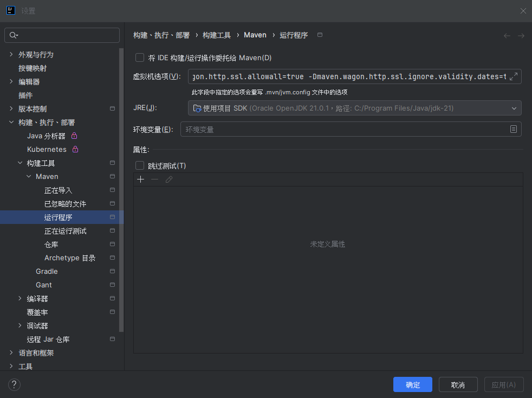Select 插件 in settings tree
The height and width of the screenshot is (398, 532).
(x=25, y=95)
